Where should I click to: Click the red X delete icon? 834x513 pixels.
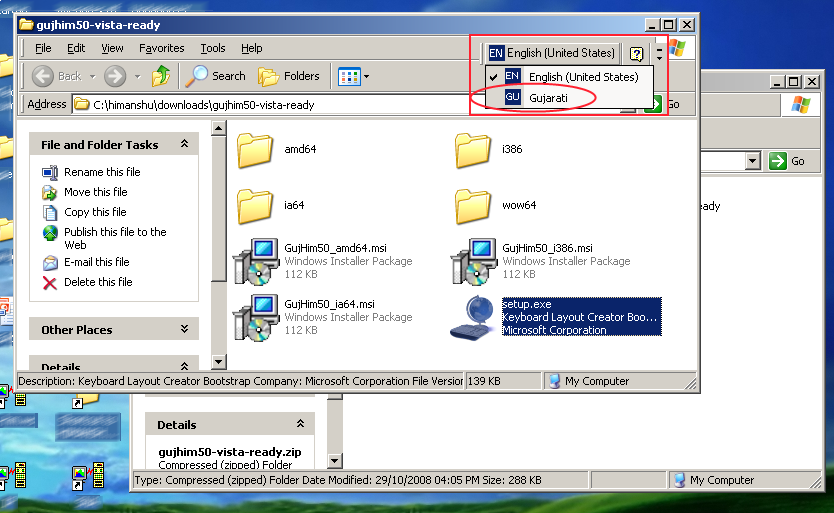(x=50, y=283)
